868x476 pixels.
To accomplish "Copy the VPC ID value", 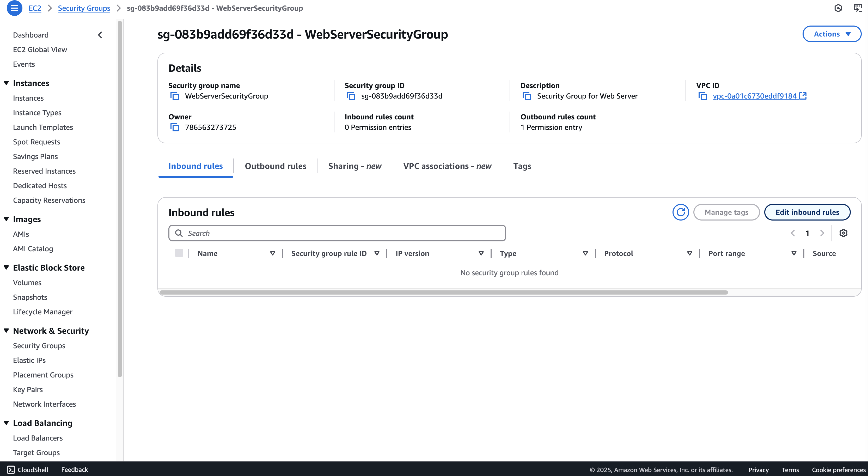I will (x=702, y=96).
